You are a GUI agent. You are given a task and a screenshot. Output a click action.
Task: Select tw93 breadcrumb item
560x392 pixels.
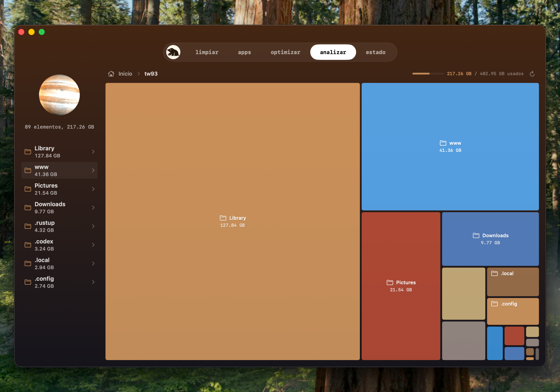[151, 74]
